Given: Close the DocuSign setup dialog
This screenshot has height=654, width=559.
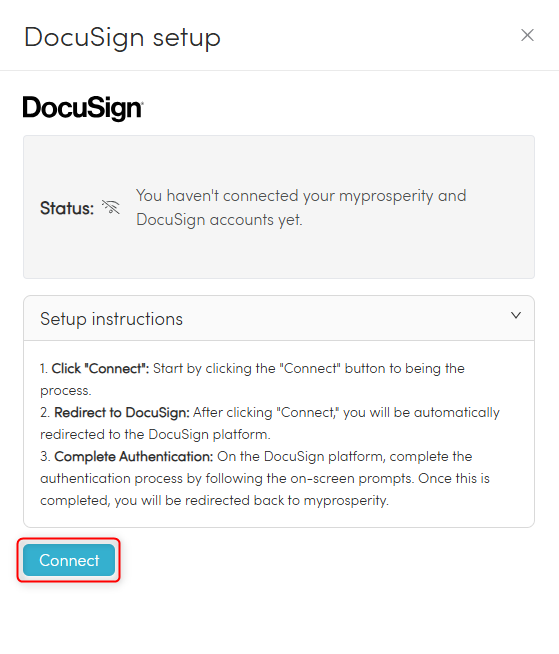Looking at the screenshot, I should click(527, 35).
